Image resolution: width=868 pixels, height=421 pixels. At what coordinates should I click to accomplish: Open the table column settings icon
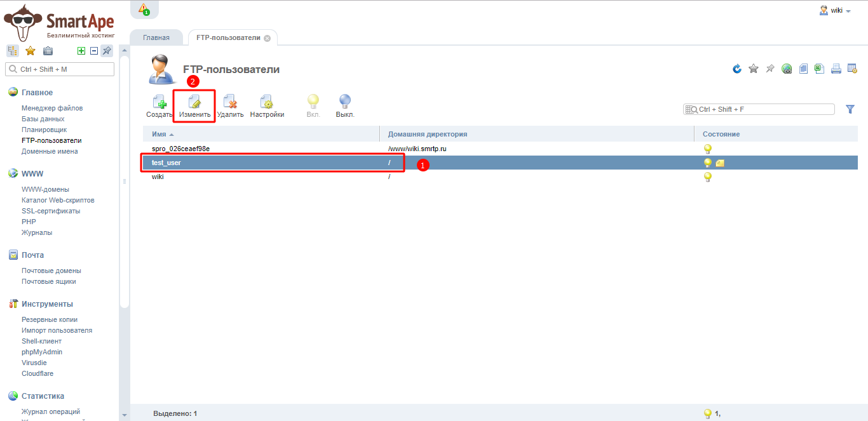pos(853,69)
